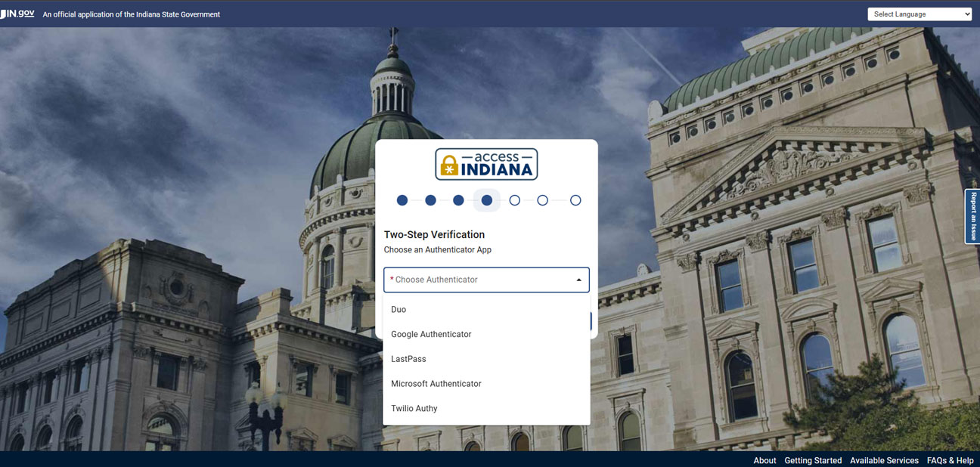Open FAQs & Help footer link
980x467 pixels.
click(950, 460)
